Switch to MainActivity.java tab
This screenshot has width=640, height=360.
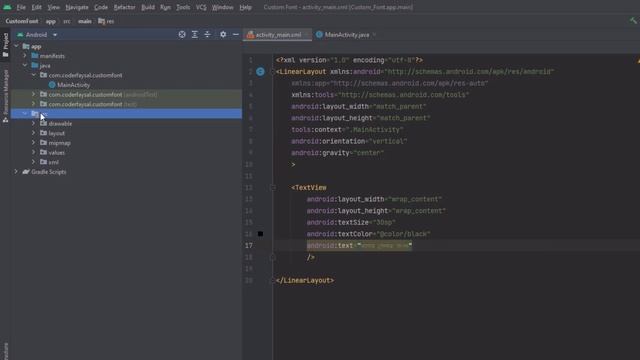point(347,35)
